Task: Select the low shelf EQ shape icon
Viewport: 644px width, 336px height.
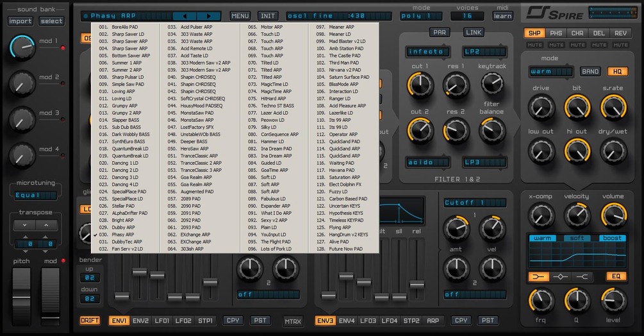Action: pyautogui.click(x=538, y=277)
